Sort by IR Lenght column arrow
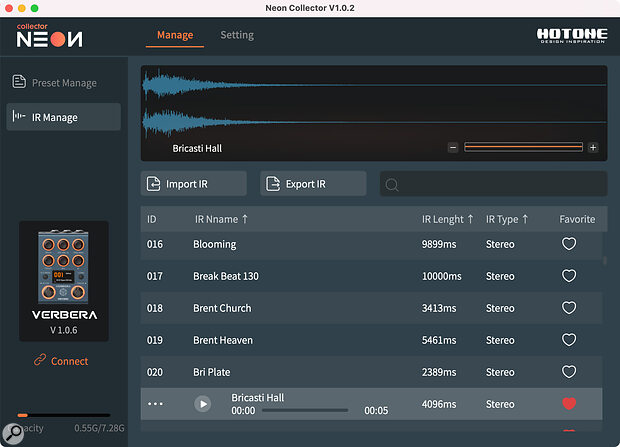Viewport: 620px width, 447px height. [470, 219]
